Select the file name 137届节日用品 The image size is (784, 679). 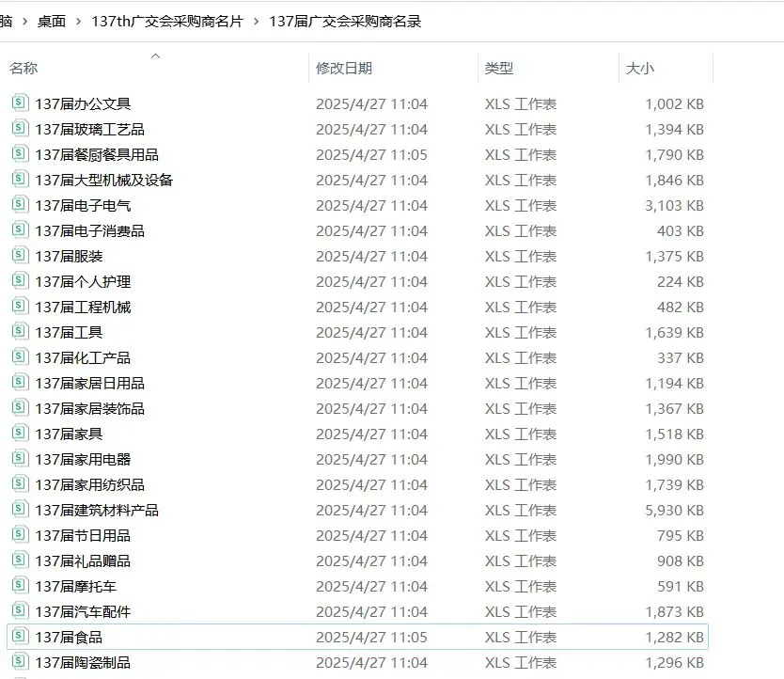click(83, 536)
